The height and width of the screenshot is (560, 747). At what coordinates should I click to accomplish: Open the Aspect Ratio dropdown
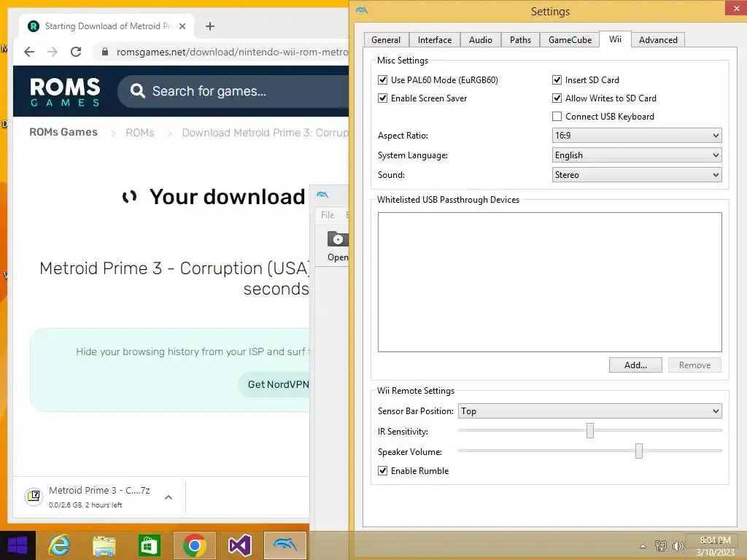[636, 135]
